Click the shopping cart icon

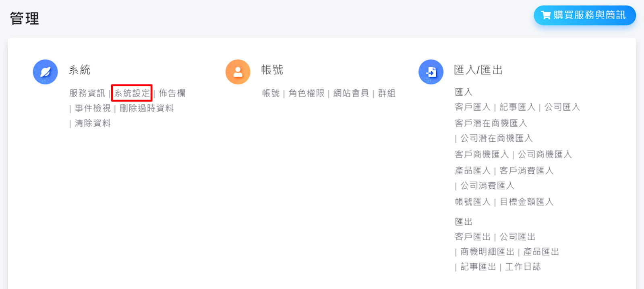coord(546,15)
